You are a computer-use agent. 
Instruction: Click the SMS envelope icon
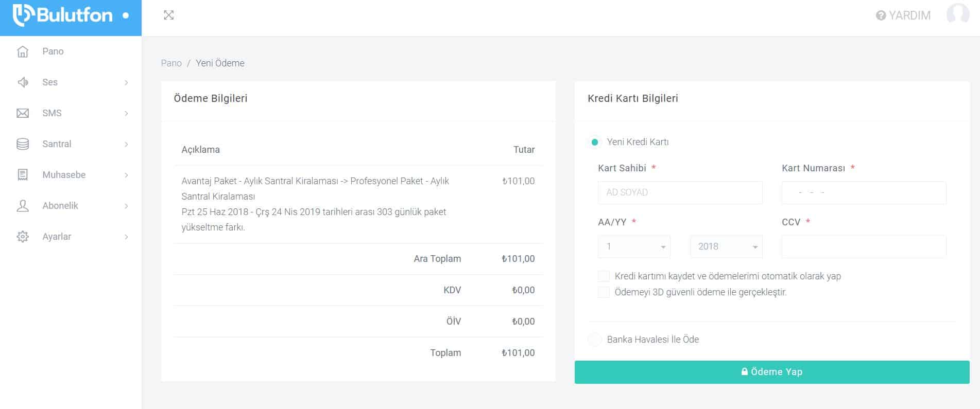click(23, 113)
